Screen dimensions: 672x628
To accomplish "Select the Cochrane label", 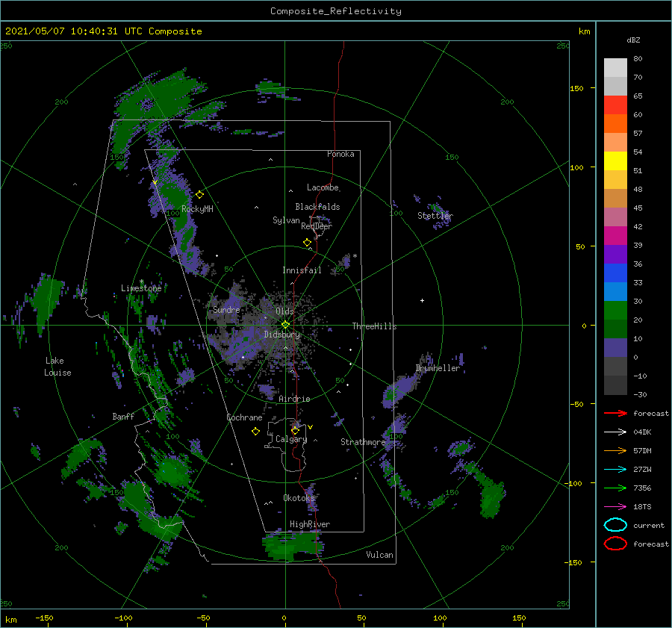I will [244, 417].
